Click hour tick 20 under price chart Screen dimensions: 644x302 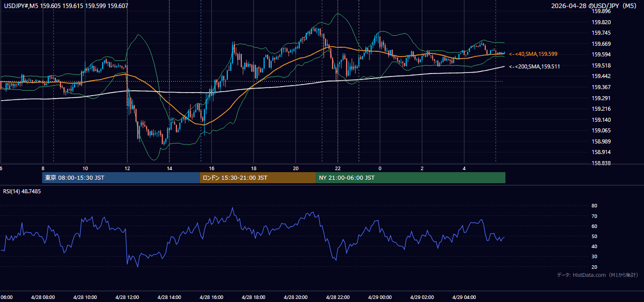(296, 169)
